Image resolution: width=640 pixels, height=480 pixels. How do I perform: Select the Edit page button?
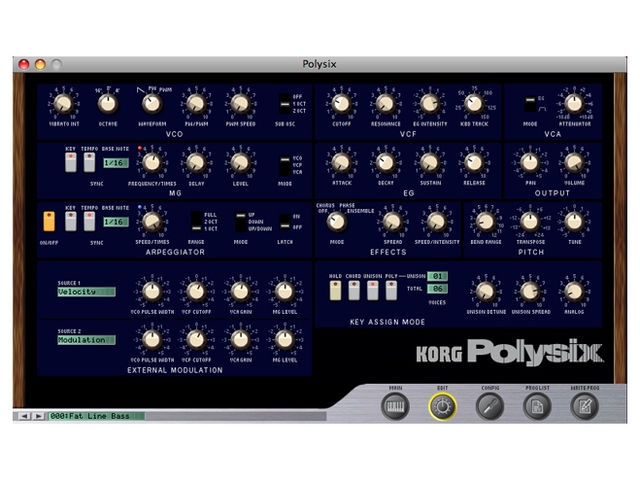pos(442,406)
